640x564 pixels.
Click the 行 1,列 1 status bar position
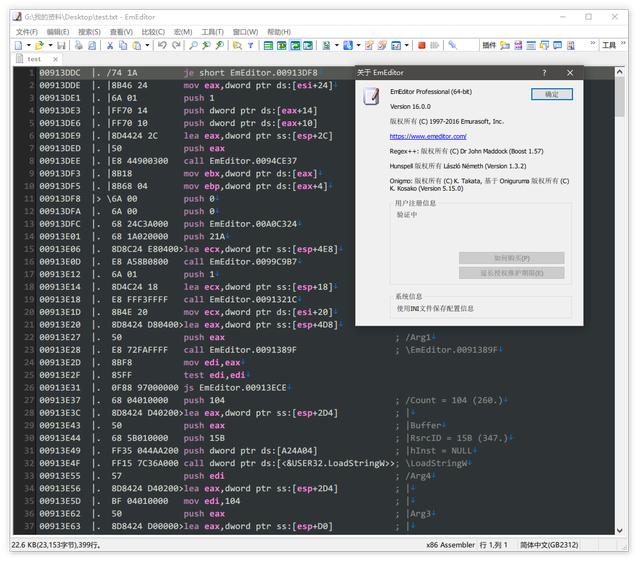click(x=493, y=545)
